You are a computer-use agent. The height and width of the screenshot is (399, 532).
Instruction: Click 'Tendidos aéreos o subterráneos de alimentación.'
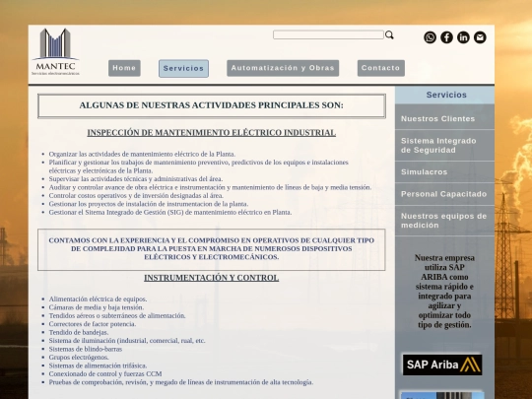tap(117, 316)
